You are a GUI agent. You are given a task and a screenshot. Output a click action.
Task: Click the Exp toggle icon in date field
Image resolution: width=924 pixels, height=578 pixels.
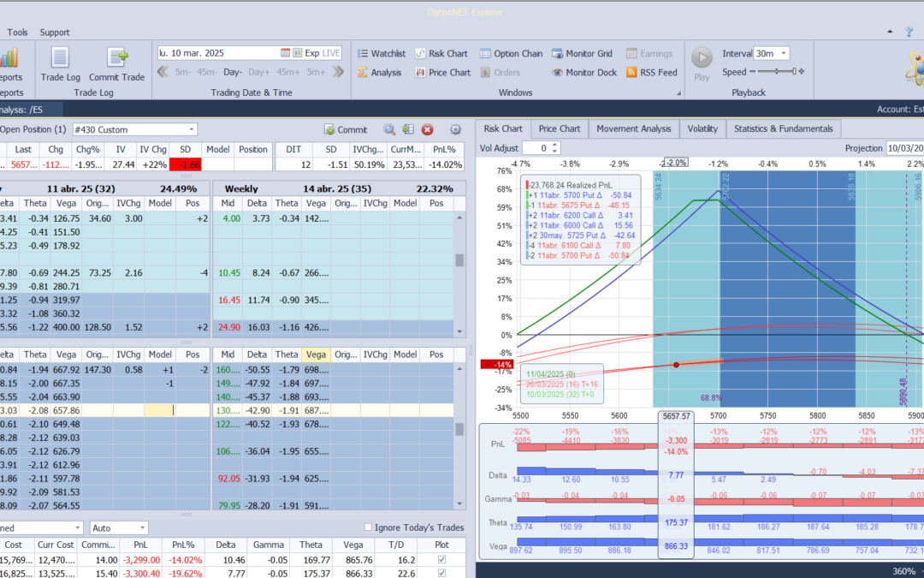coord(298,53)
